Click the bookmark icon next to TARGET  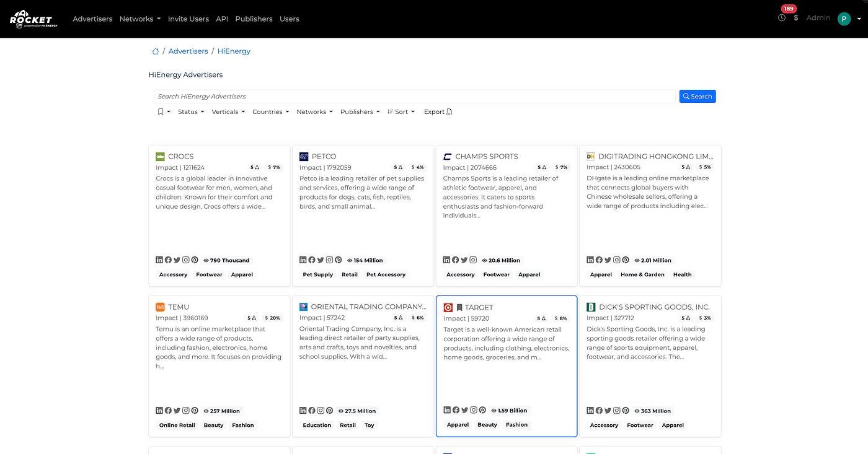pyautogui.click(x=459, y=307)
